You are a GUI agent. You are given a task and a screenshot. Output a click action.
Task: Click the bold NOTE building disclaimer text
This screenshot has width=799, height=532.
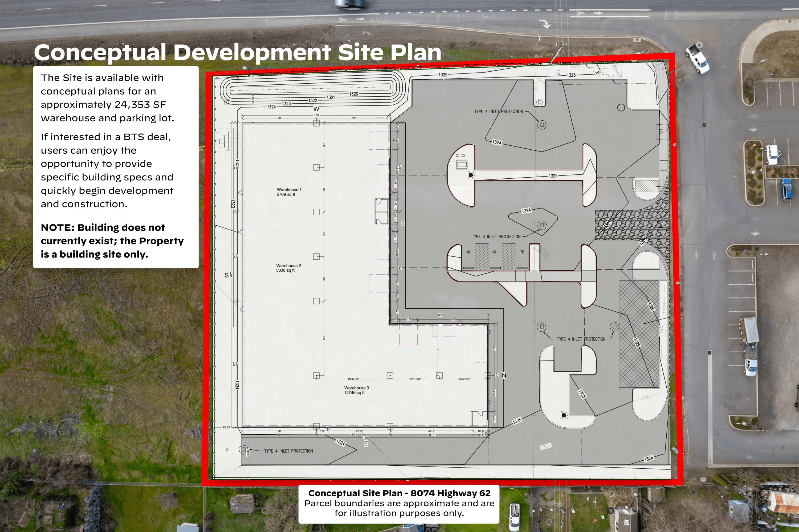(x=112, y=241)
